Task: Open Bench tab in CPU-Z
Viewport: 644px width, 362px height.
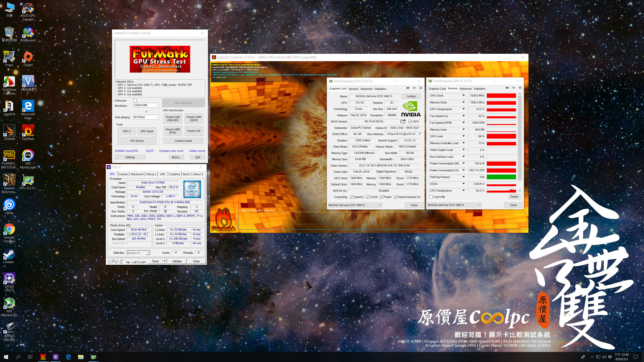Action: click(x=186, y=174)
